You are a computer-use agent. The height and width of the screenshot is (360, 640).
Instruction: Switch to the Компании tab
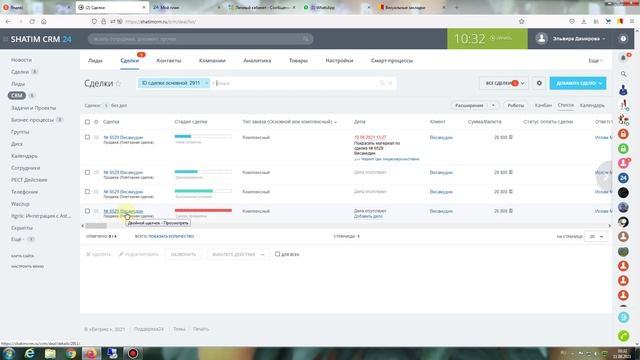[212, 60]
